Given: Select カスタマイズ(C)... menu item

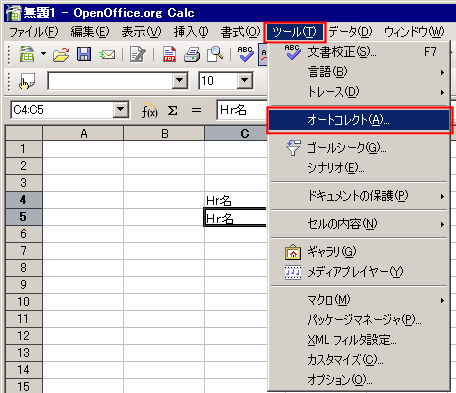Looking at the screenshot, I should [x=359, y=360].
